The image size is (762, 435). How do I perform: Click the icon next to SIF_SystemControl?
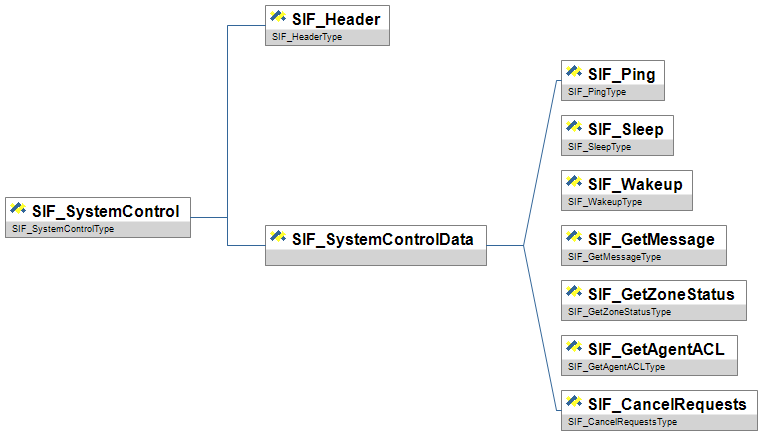18,211
